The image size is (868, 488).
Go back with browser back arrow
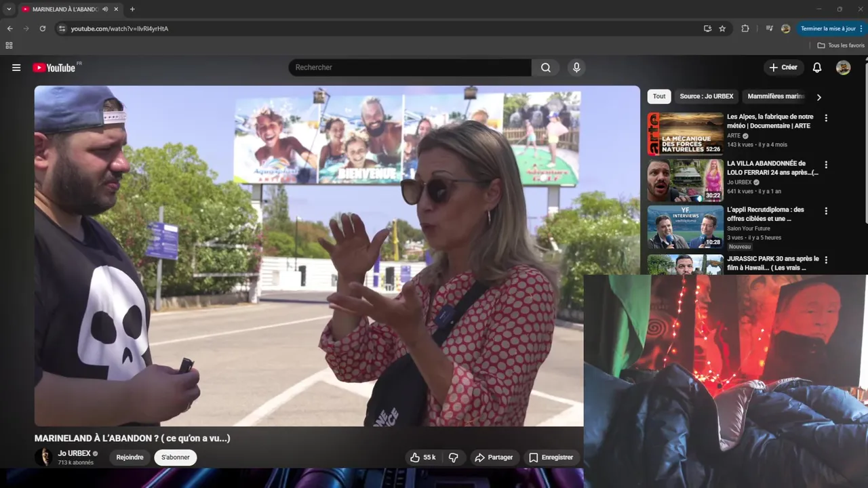click(x=9, y=28)
